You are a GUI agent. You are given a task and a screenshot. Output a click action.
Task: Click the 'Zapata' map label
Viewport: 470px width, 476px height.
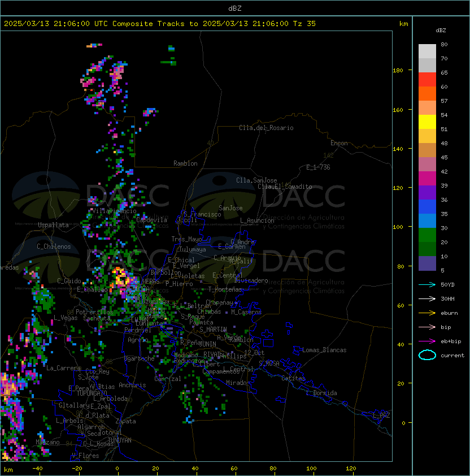(x=125, y=421)
